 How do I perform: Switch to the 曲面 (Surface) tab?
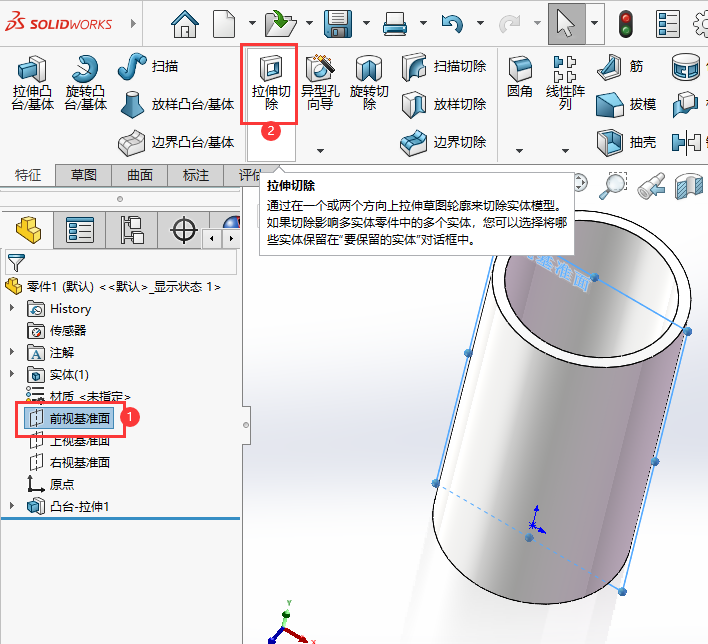tap(140, 175)
